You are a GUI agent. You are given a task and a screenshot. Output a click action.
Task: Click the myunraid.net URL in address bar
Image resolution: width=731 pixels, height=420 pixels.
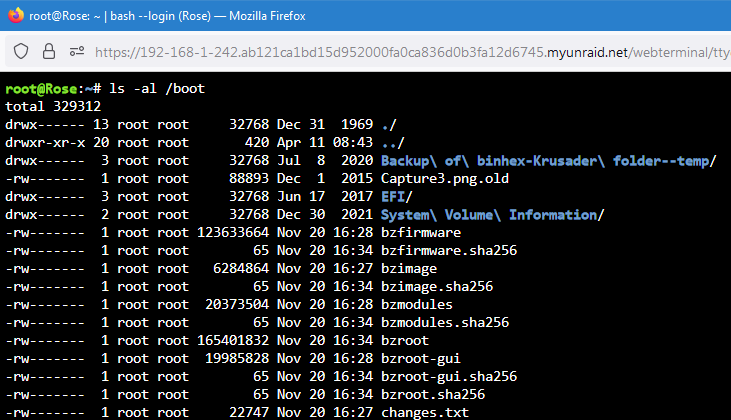412,52
